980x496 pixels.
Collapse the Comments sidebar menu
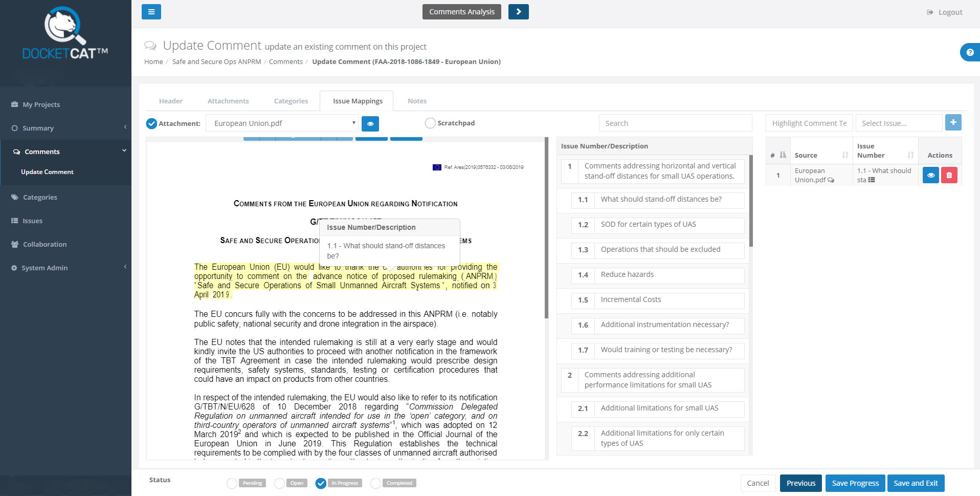tap(65, 152)
